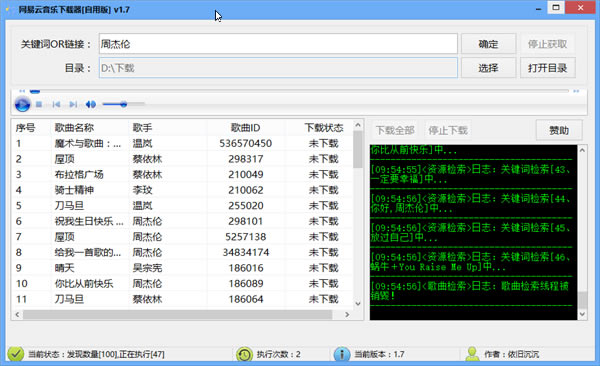Click the previous track icon
This screenshot has width=600, height=366.
[56, 104]
